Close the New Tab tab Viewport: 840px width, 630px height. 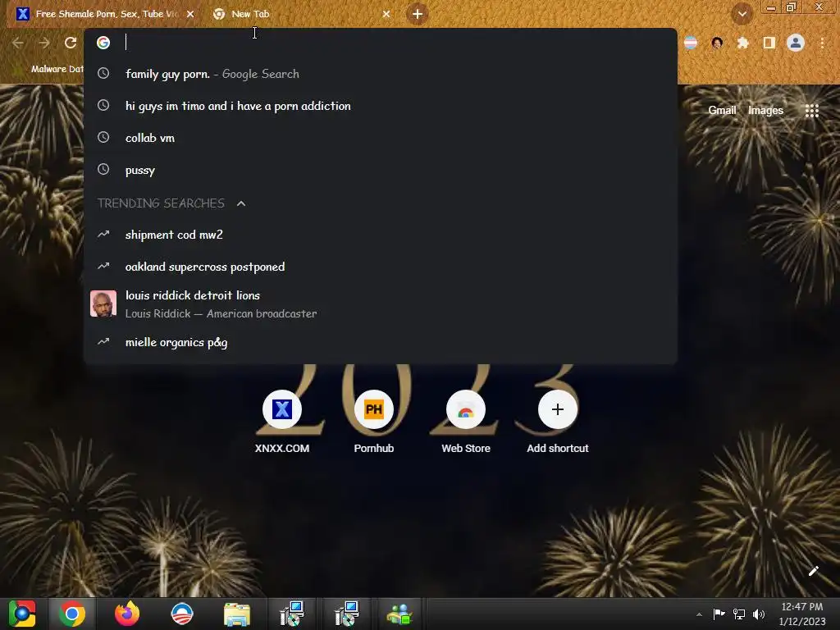click(386, 14)
